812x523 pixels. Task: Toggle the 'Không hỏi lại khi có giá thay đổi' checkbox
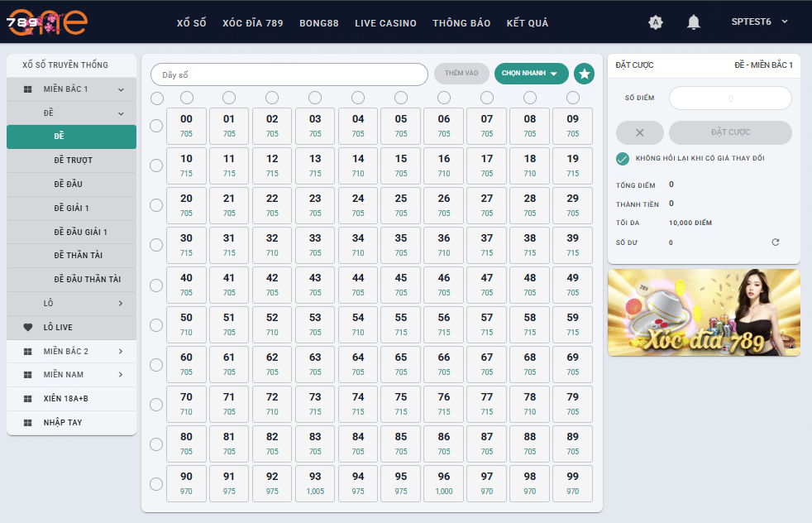[623, 159]
